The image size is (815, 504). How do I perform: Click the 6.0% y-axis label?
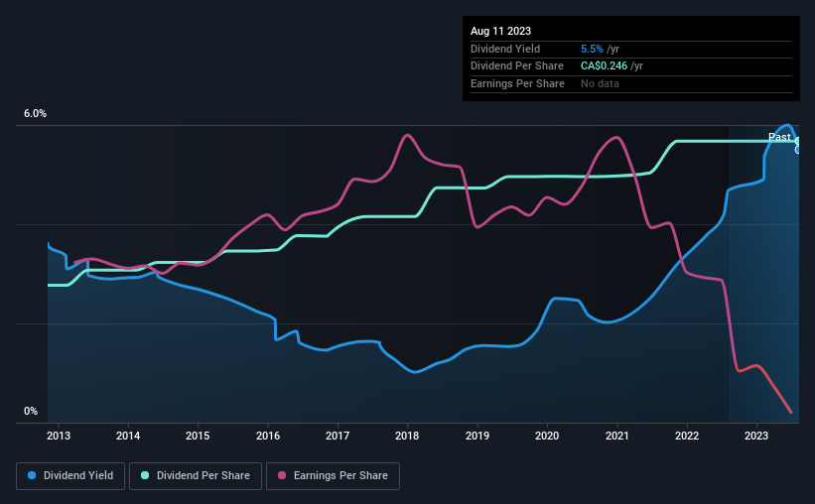click(x=35, y=114)
